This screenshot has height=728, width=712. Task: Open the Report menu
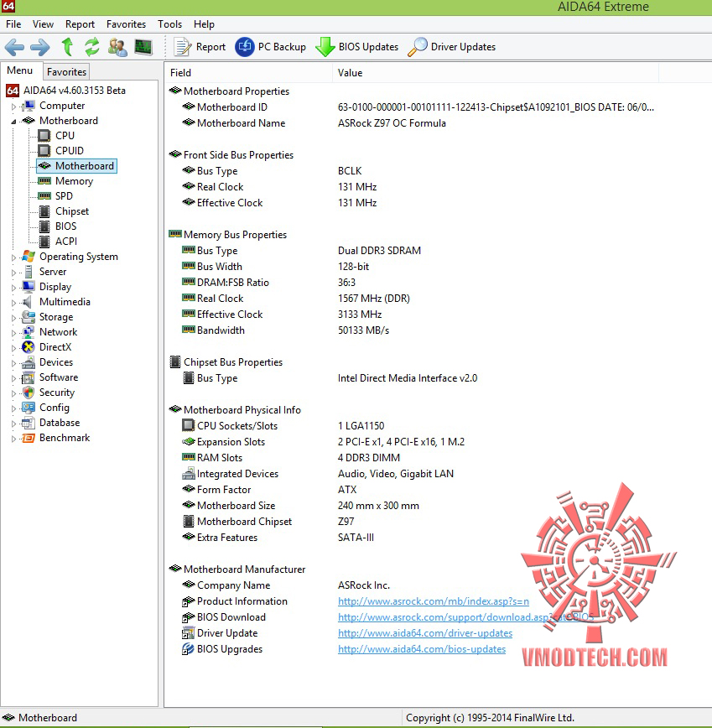(x=80, y=24)
